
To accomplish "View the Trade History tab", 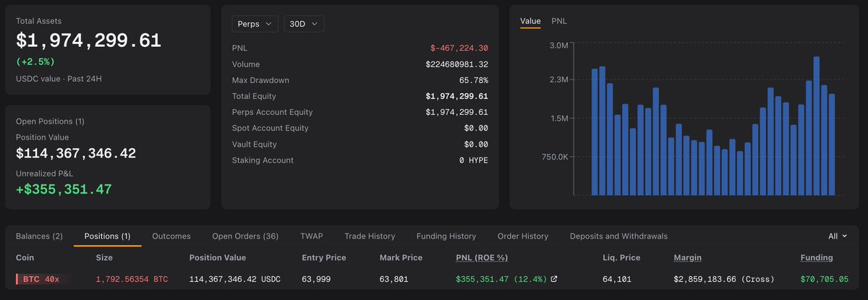I will (x=370, y=236).
